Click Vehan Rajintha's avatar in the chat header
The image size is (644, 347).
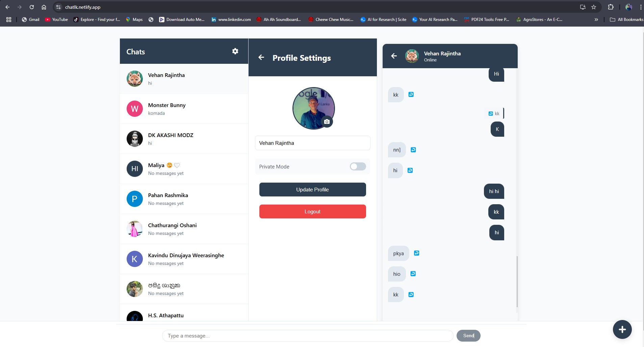412,56
